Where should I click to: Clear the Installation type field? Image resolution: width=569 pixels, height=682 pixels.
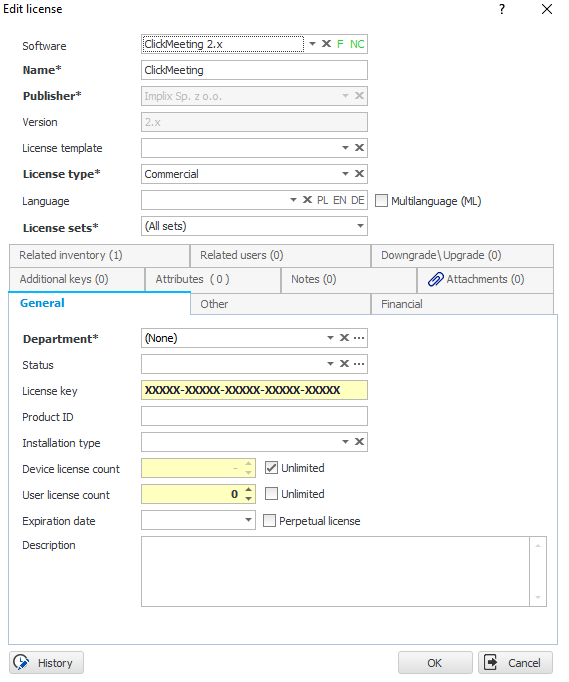(x=359, y=442)
